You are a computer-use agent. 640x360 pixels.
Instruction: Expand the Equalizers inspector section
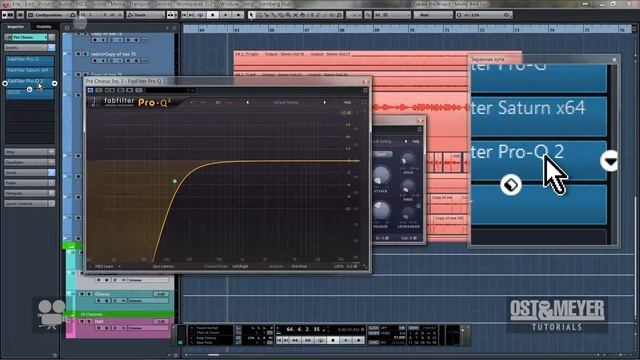[29, 162]
